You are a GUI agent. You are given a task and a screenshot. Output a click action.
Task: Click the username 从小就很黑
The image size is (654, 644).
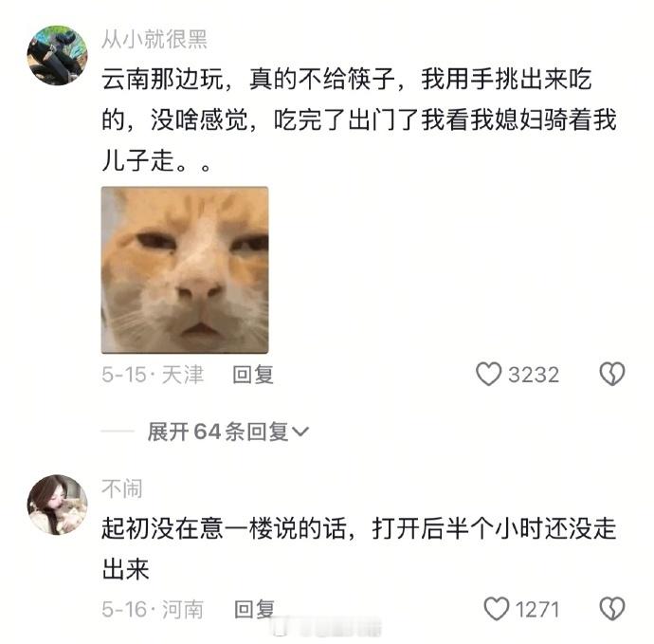(154, 40)
